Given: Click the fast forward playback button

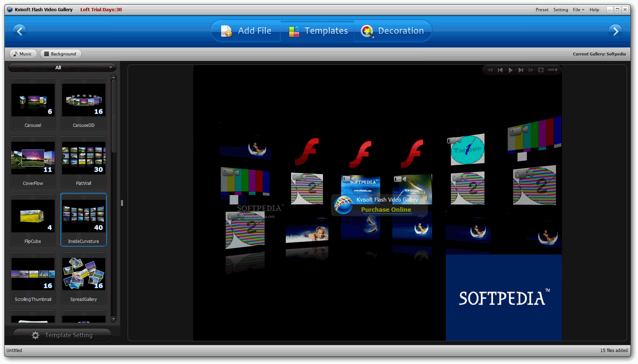Looking at the screenshot, I should point(531,70).
